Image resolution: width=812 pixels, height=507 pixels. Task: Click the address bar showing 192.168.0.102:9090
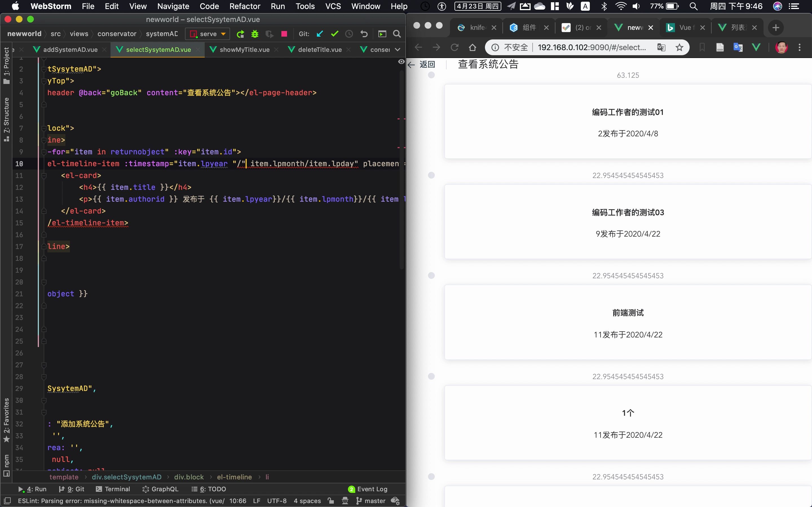591,47
